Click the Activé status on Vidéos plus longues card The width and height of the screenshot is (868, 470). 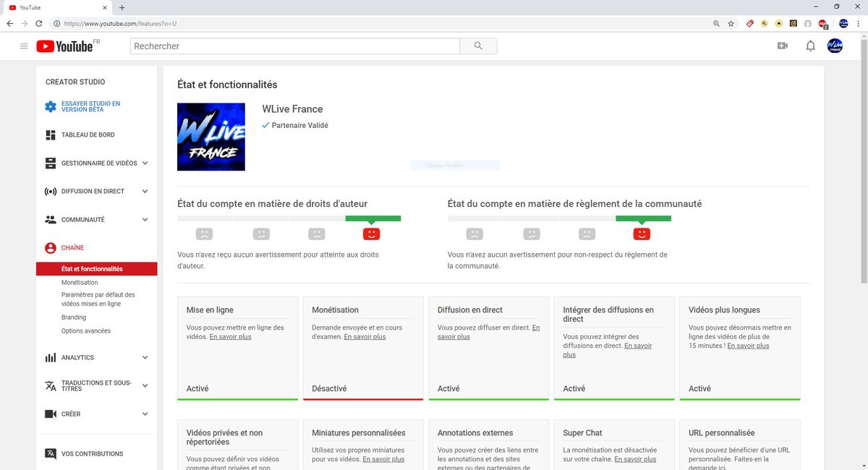(x=699, y=389)
